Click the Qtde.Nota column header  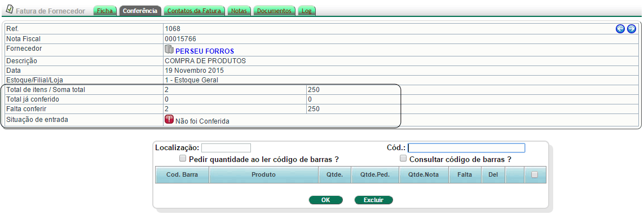pos(424,174)
